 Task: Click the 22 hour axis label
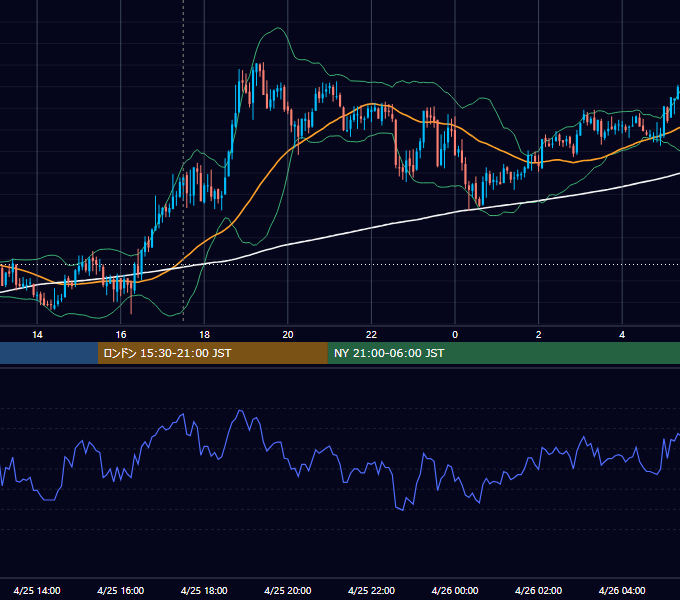click(x=371, y=335)
